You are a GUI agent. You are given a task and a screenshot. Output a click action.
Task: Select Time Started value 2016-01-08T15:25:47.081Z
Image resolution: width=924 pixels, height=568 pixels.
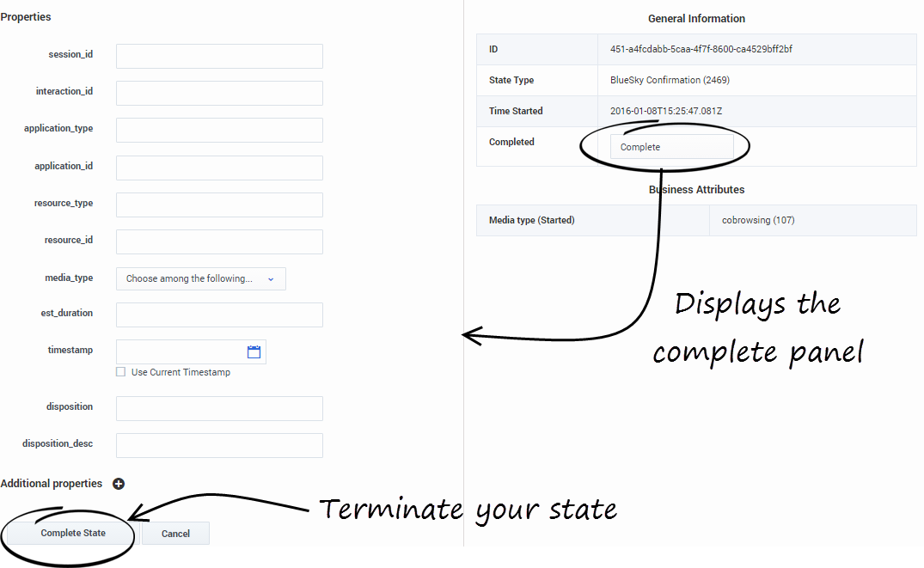tap(666, 111)
